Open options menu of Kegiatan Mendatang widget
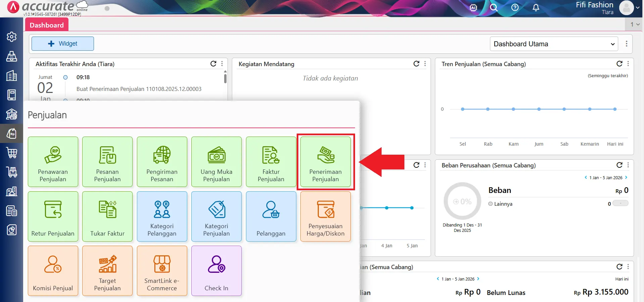Viewport: 644px width, 302px height. pyautogui.click(x=425, y=64)
